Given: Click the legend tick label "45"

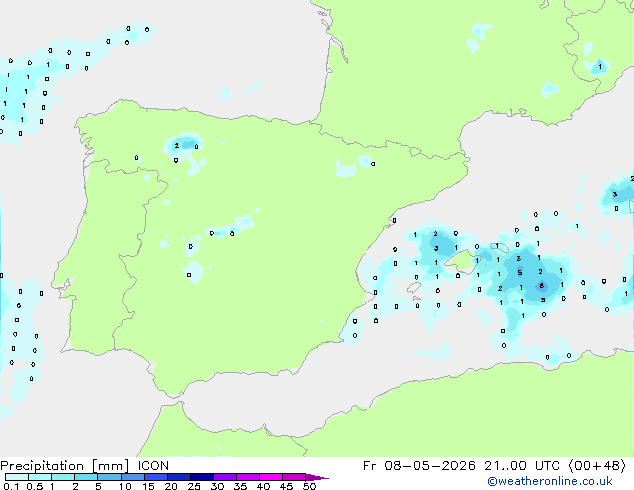Looking at the screenshot, I should pos(286,486).
